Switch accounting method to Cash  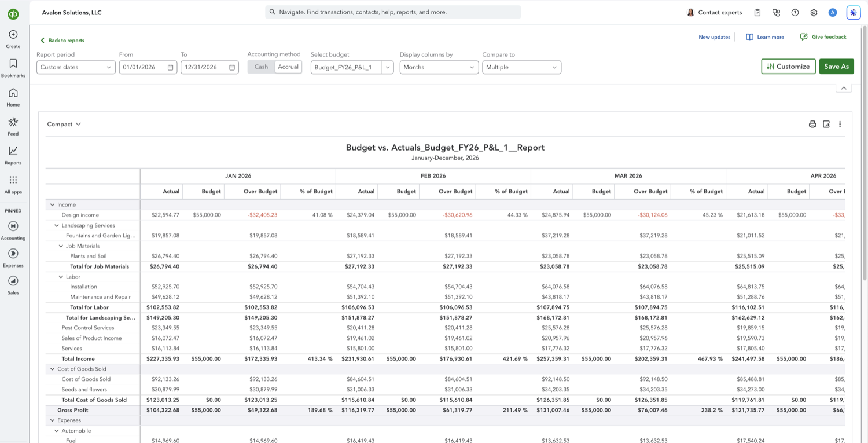click(x=261, y=67)
